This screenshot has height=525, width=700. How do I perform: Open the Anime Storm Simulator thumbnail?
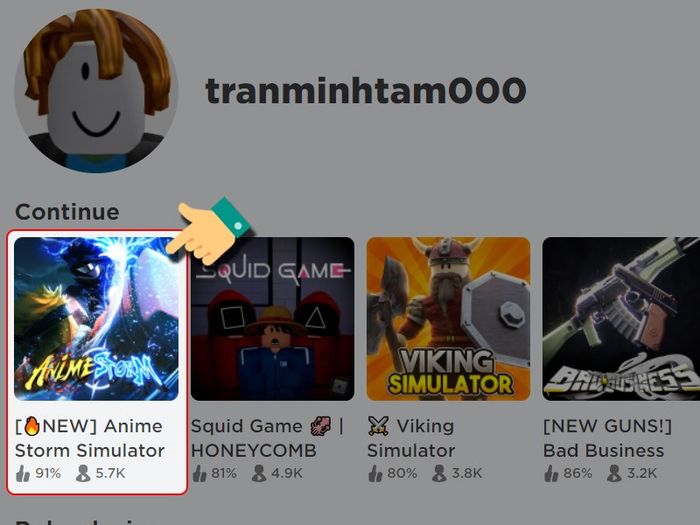[x=96, y=319]
